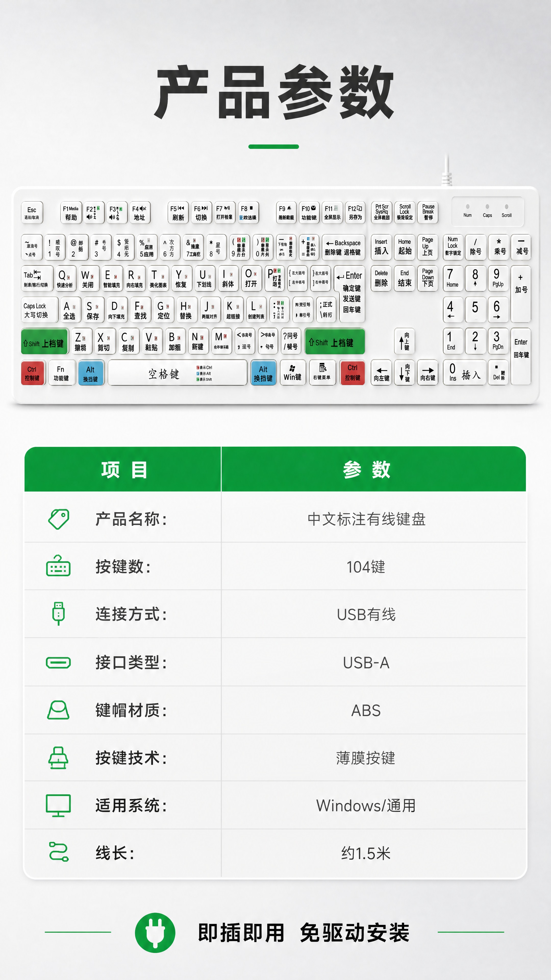The width and height of the screenshot is (551, 980).
Task: Click the Home 起始 key
Action: pyautogui.click(x=404, y=247)
